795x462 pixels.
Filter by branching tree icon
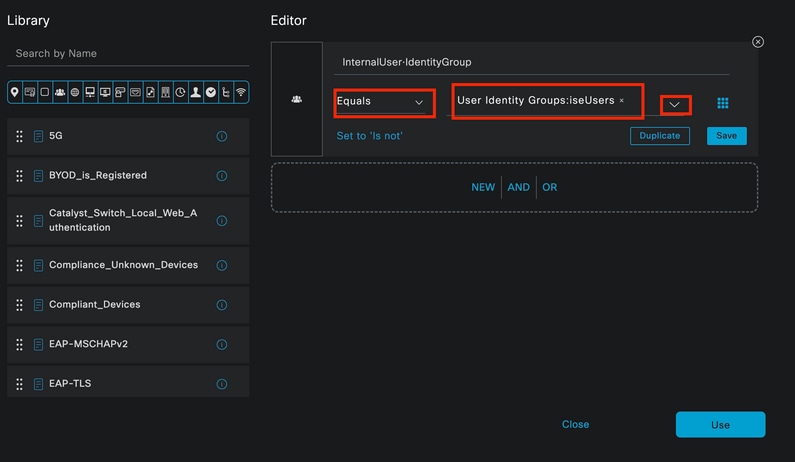(226, 92)
